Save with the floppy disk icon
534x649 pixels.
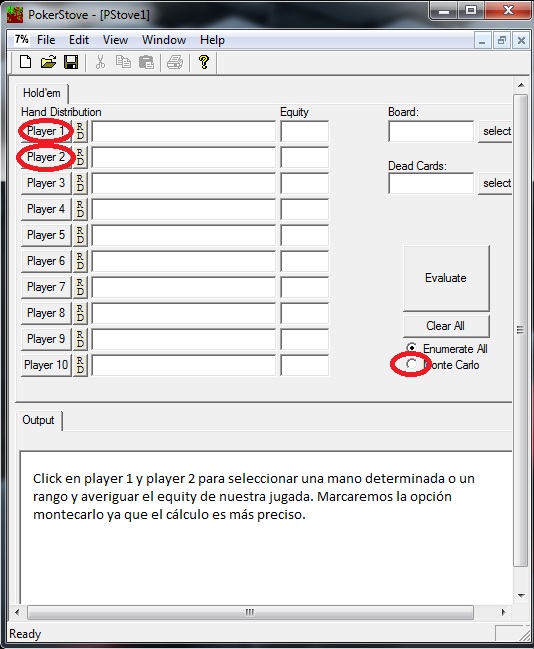pyautogui.click(x=71, y=62)
